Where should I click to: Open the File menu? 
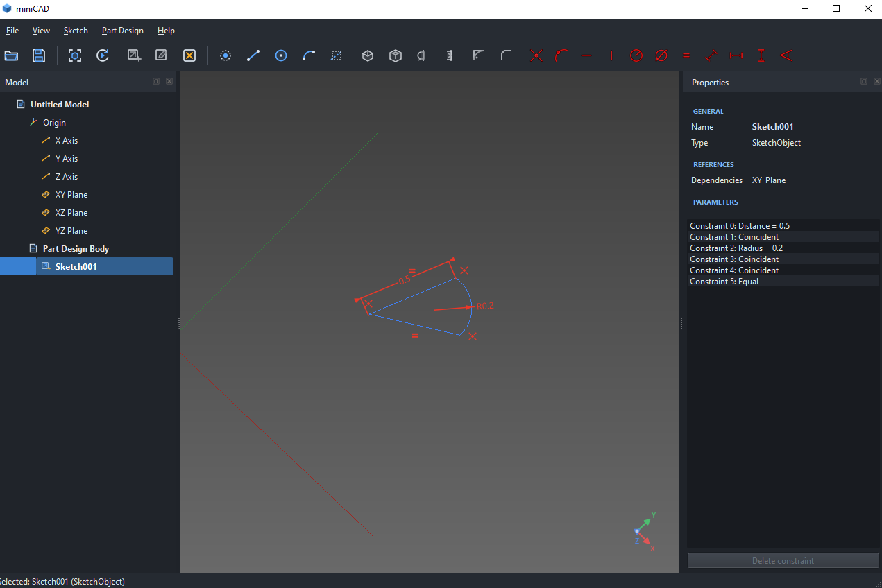coord(12,31)
